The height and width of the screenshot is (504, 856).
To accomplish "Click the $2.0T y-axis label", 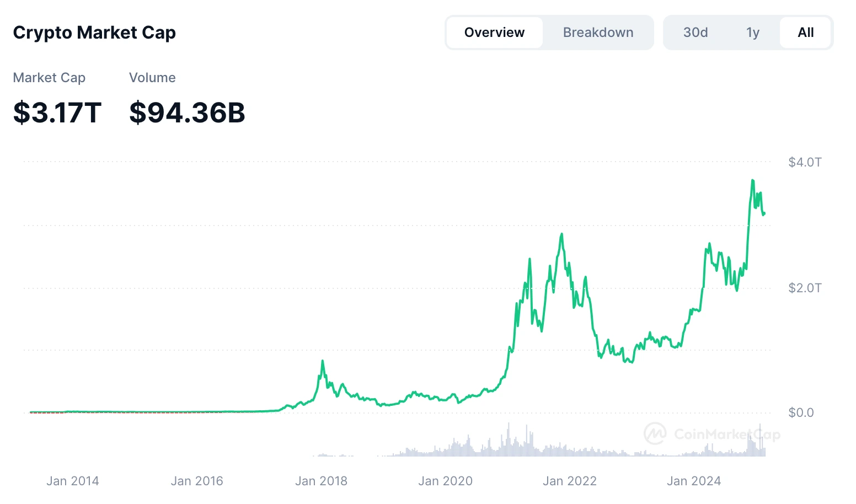I will pos(805,288).
